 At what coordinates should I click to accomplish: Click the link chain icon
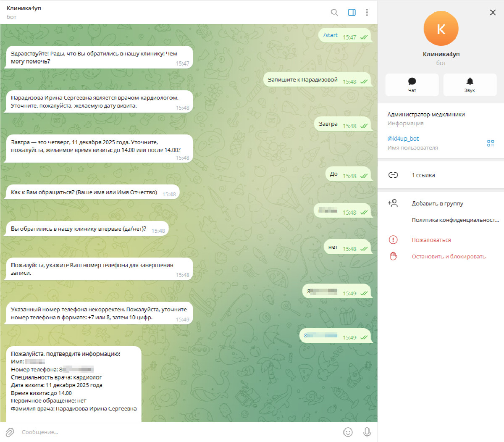click(x=393, y=175)
